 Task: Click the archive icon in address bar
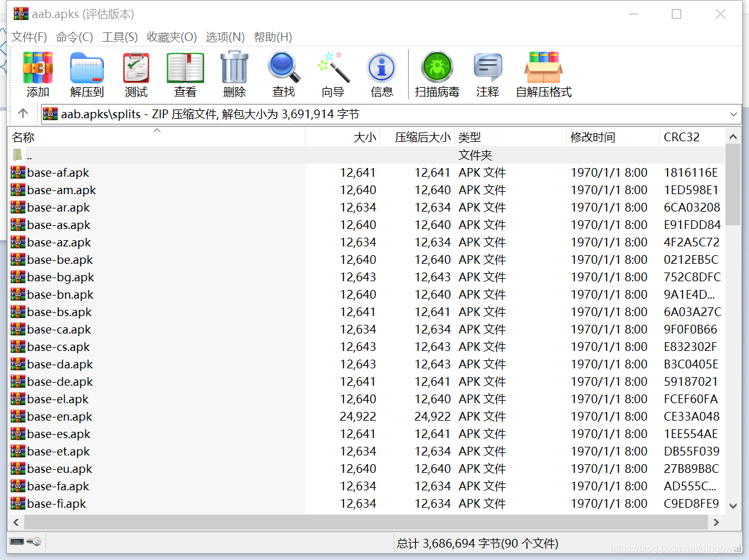[x=50, y=114]
